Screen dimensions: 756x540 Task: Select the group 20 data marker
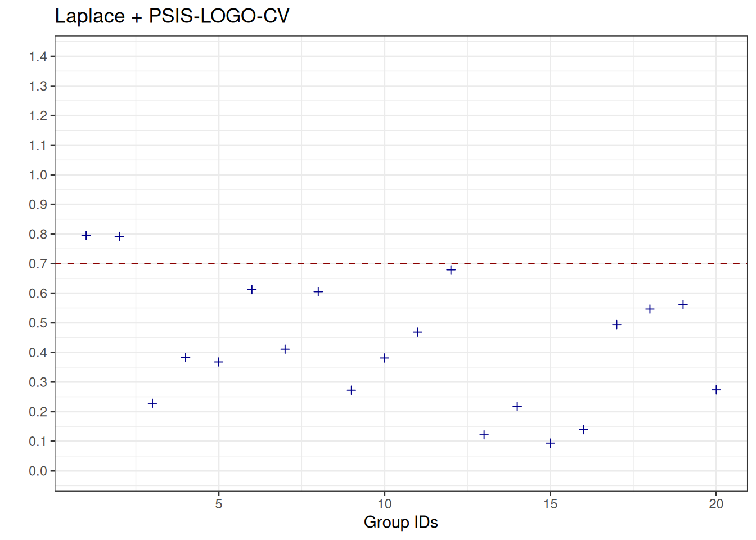pos(716,390)
